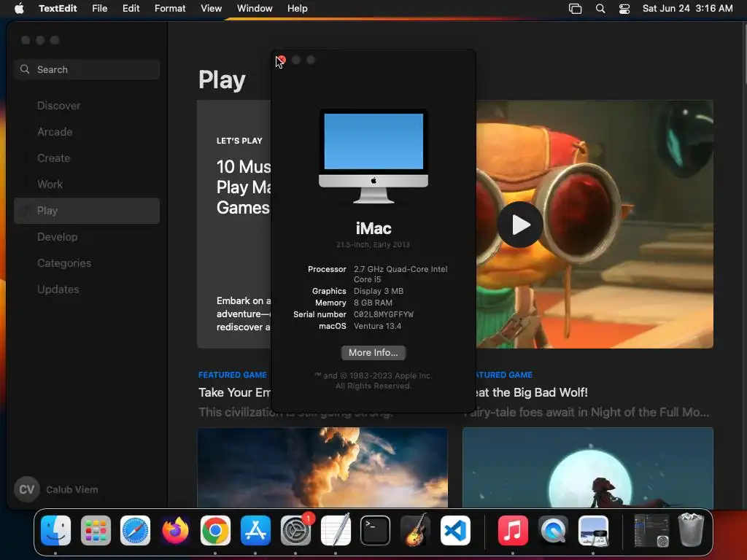Click the App Store window scrollbar
This screenshot has width=747, height=560.
[744, 53]
